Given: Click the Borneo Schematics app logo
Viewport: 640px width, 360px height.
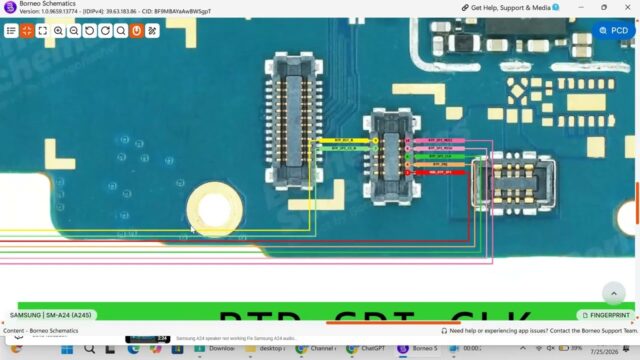Looking at the screenshot, I should coord(10,7).
